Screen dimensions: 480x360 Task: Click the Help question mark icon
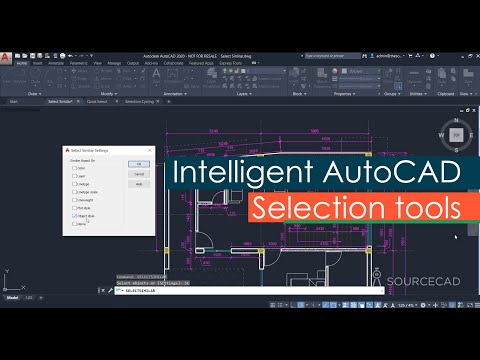432,56
